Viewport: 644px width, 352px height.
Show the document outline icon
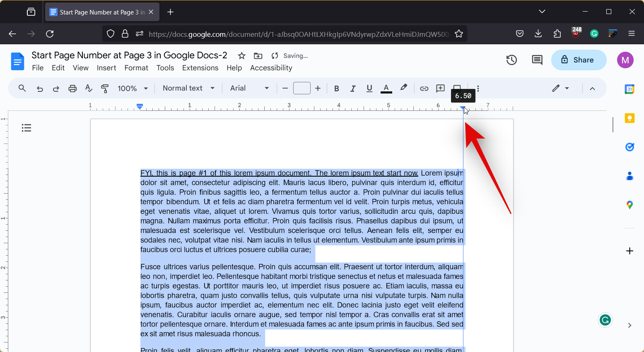coord(27,128)
